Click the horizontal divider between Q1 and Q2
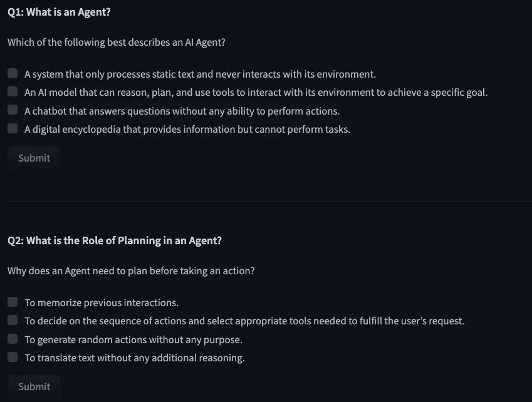 click(266, 201)
